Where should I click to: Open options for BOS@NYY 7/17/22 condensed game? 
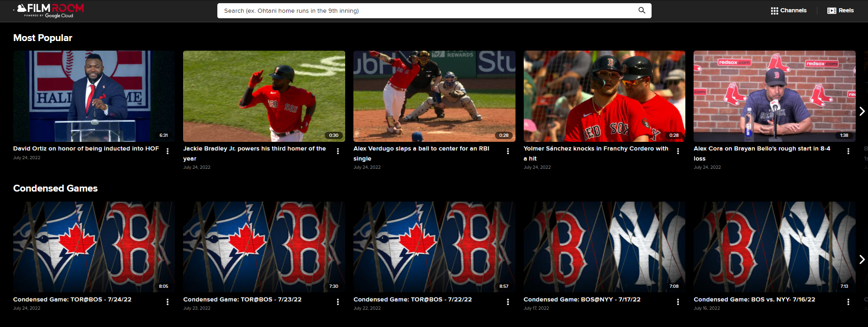tap(678, 302)
